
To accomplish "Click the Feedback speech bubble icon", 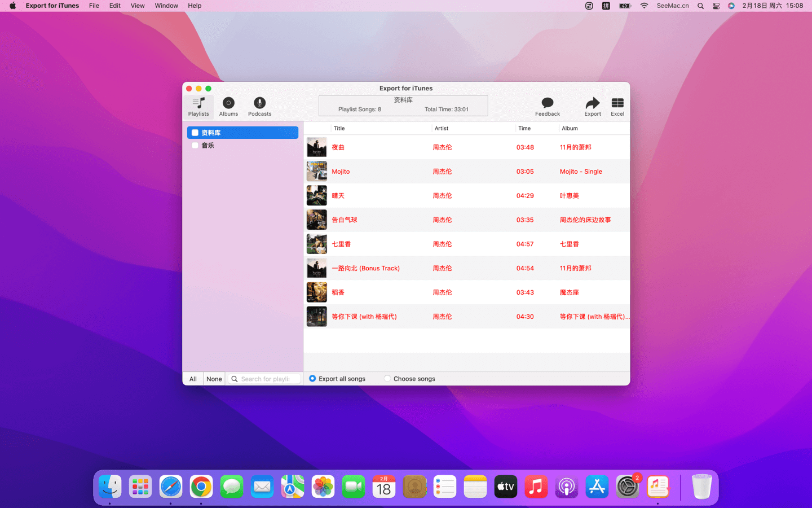I will click(547, 103).
